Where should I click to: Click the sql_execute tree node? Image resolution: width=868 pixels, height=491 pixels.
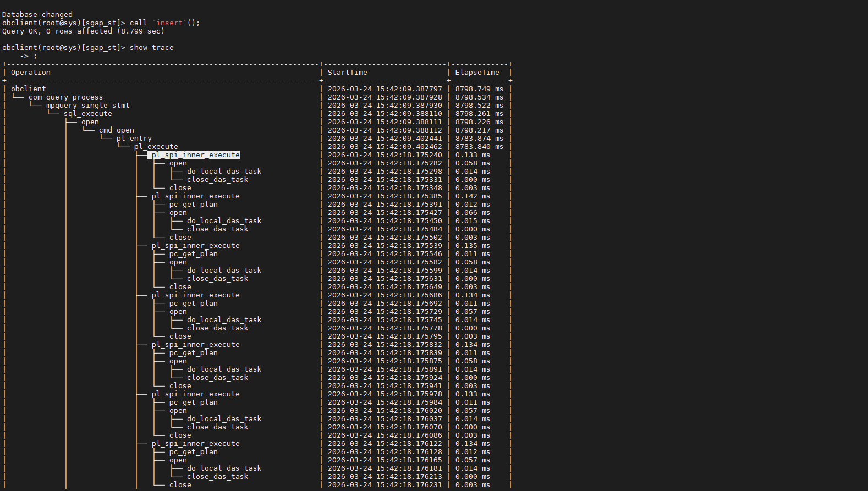pos(87,114)
